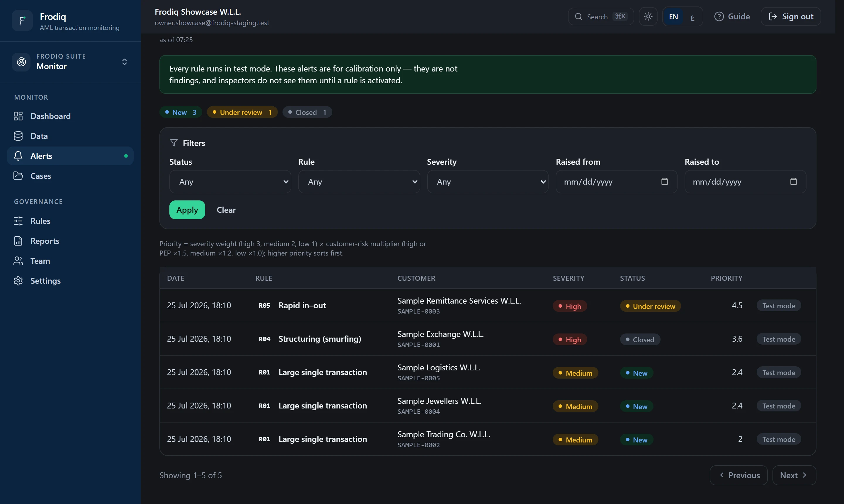Open the Status filter dropdown

point(230,182)
